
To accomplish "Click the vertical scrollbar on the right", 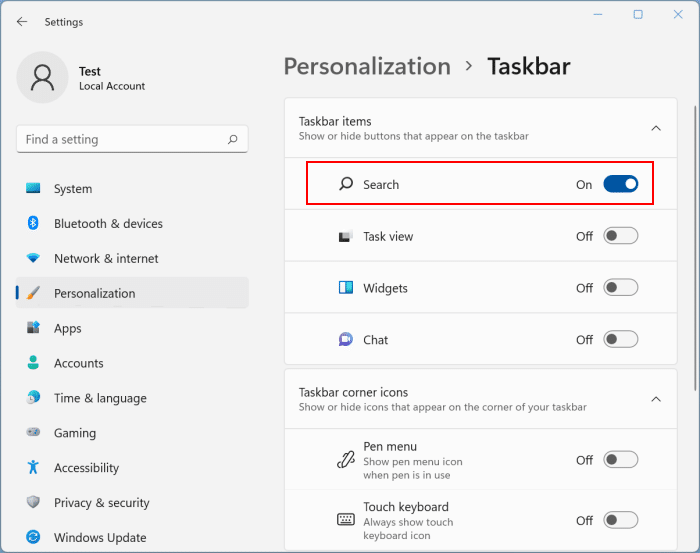I will [695, 248].
